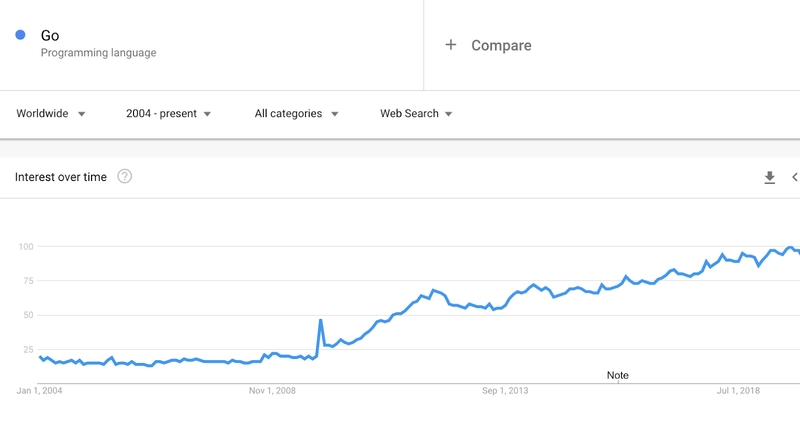Click the Programming language subtitle
Screen dimensions: 800x448
click(98, 53)
